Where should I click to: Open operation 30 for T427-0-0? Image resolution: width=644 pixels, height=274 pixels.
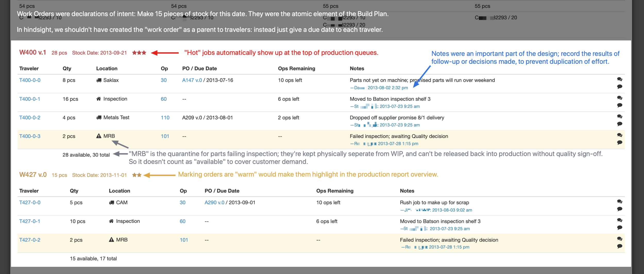pyautogui.click(x=182, y=203)
